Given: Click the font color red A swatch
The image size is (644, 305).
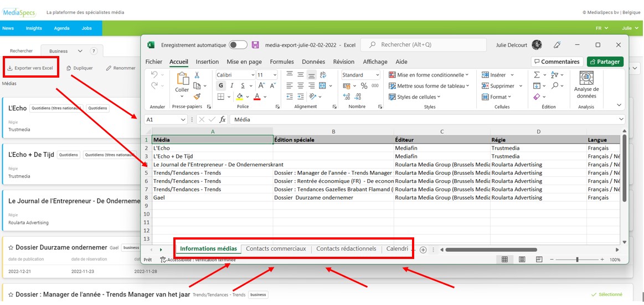Looking at the screenshot, I should click(257, 96).
